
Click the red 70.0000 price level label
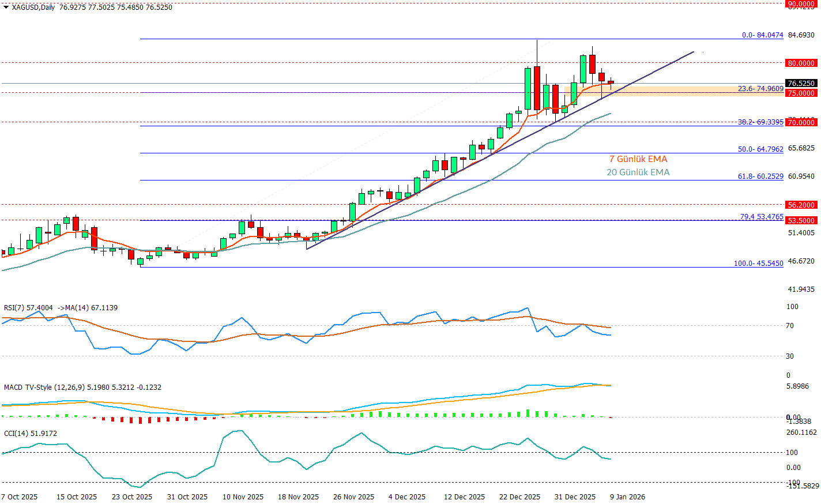pos(801,122)
